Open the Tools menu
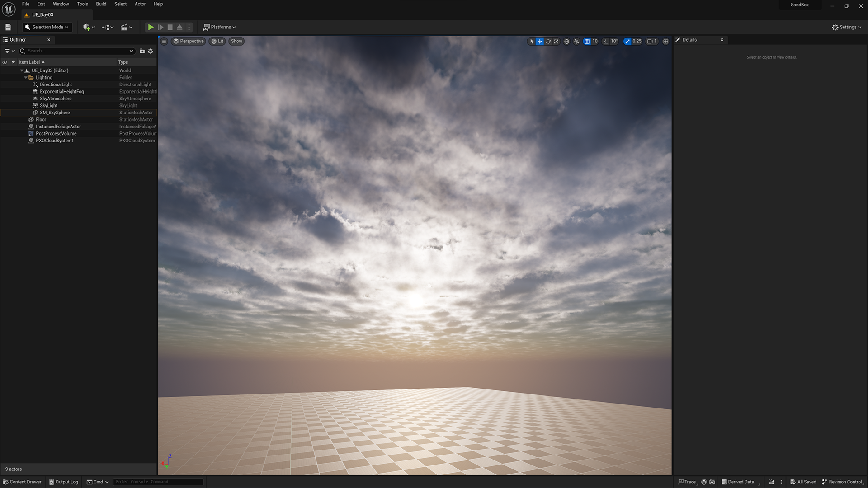868x488 pixels. (82, 4)
